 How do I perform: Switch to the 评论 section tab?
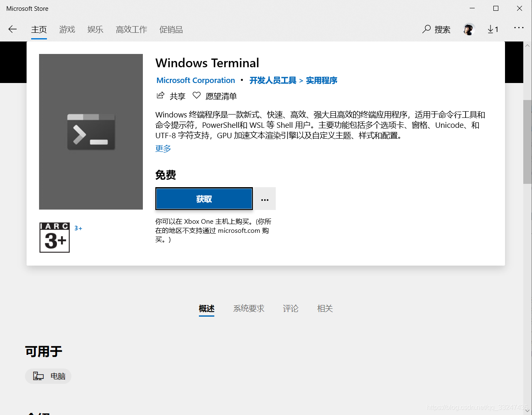pyautogui.click(x=291, y=309)
